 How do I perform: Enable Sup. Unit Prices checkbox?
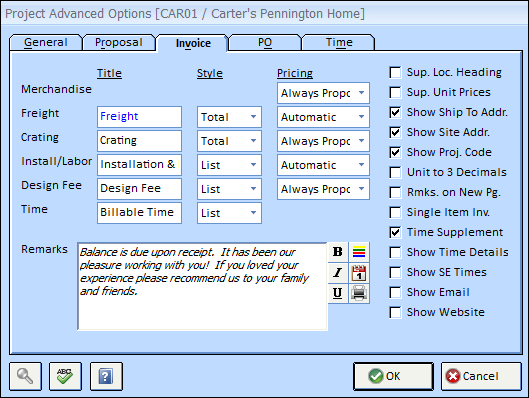pos(395,92)
